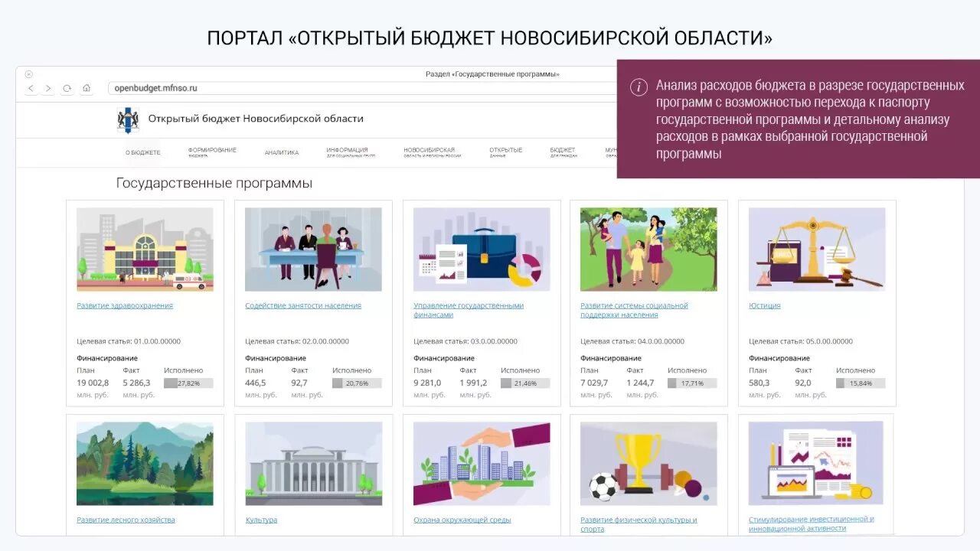
Task: Click the Novosibirsk coat of arms logo
Action: click(x=128, y=120)
